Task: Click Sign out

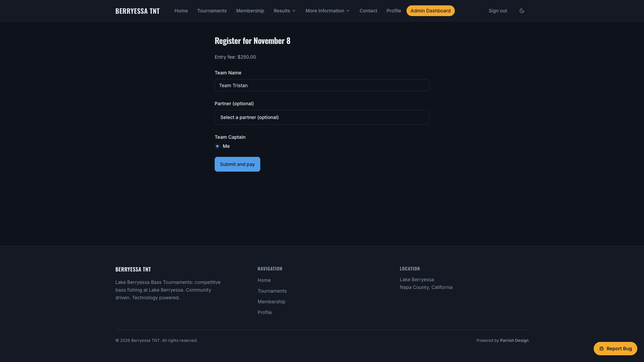Action: tap(498, 11)
